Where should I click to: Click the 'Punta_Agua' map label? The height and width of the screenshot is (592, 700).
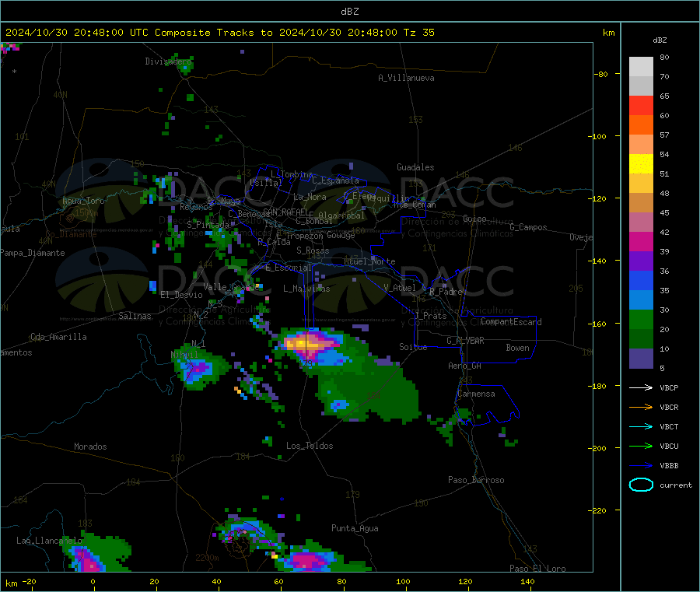point(355,528)
